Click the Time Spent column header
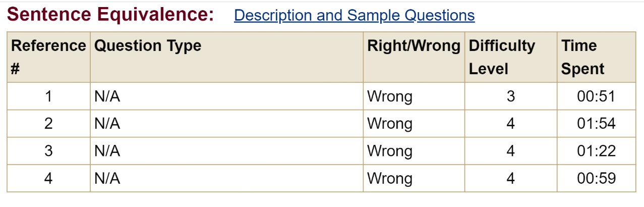The image size is (644, 207). point(582,57)
